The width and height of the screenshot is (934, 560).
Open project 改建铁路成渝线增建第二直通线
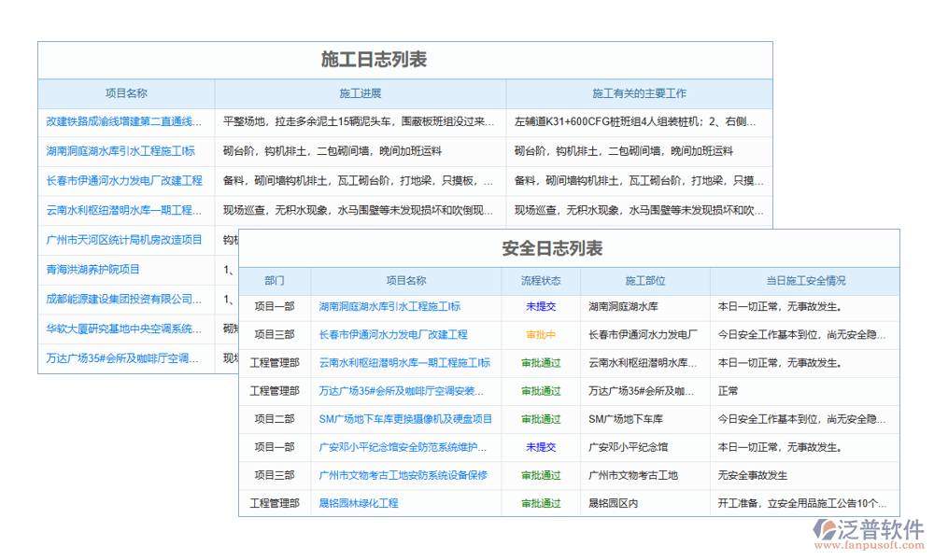tap(121, 121)
